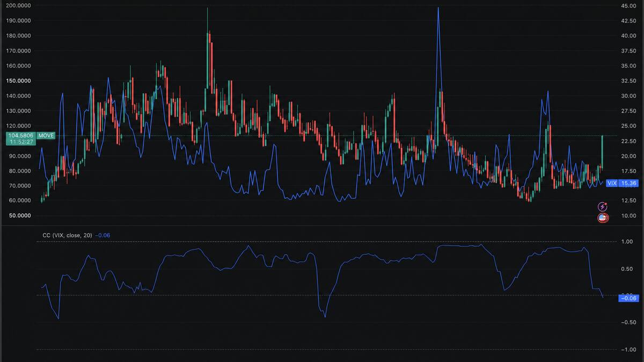The height and width of the screenshot is (362, 644).
Task: Click the 45.00 right price scale value
Action: 628,6
